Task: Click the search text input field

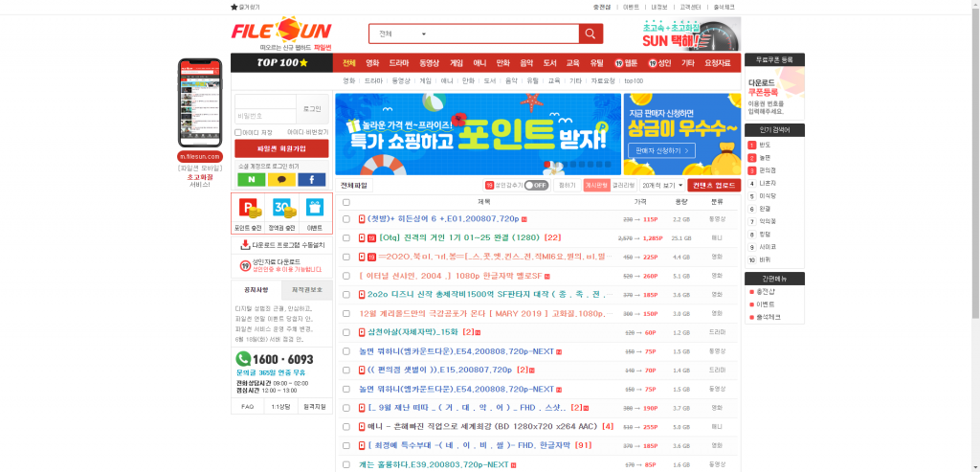Action: [x=506, y=34]
